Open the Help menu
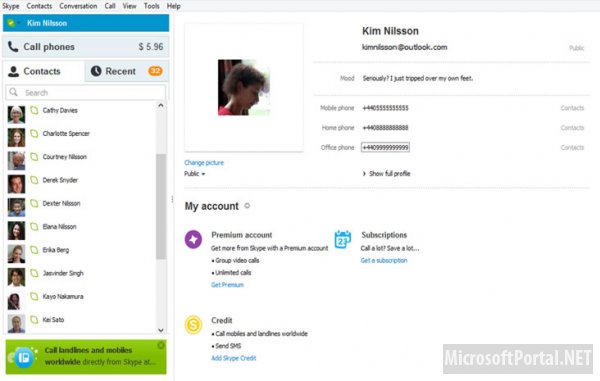 point(173,6)
